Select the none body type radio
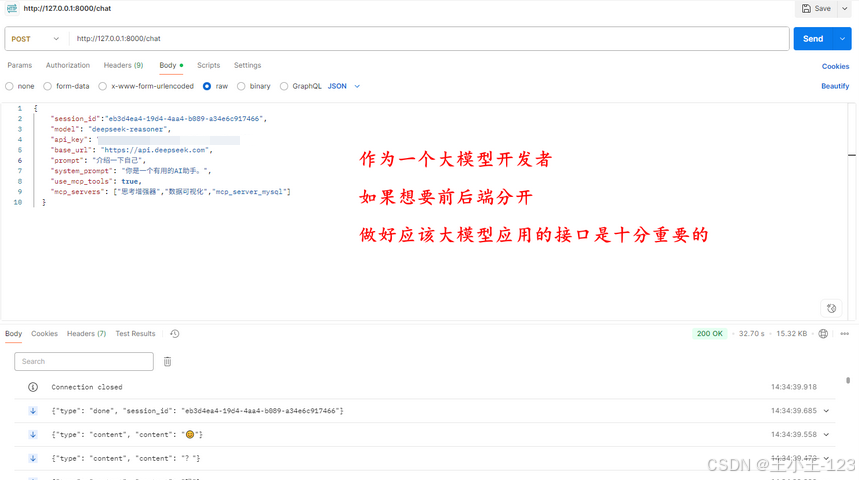Screen dimensions: 859x480 pyautogui.click(x=9, y=86)
